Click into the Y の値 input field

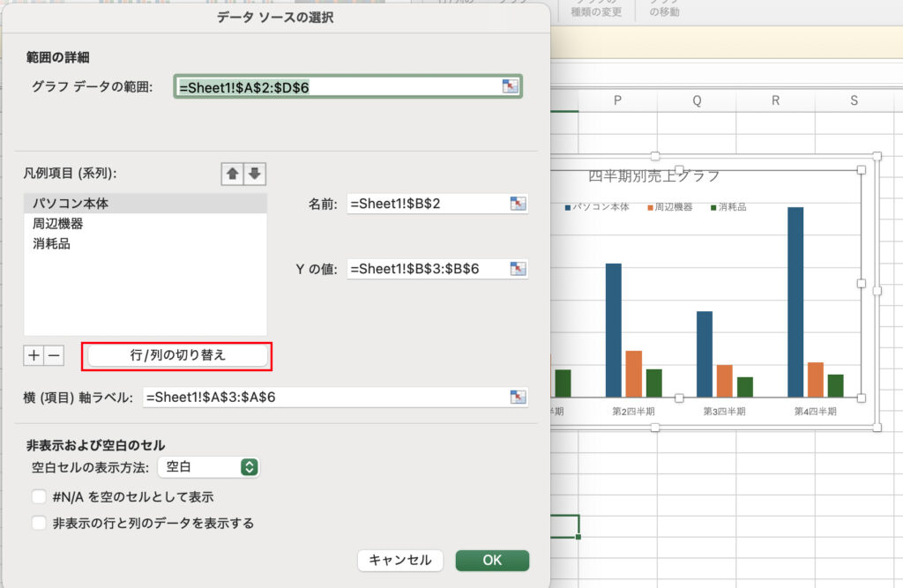pyautogui.click(x=427, y=269)
